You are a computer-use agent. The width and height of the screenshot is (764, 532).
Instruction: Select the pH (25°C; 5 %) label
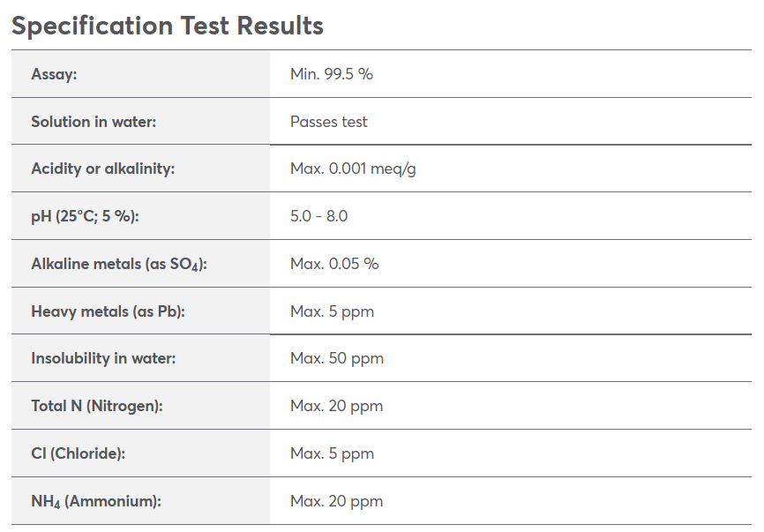(86, 216)
